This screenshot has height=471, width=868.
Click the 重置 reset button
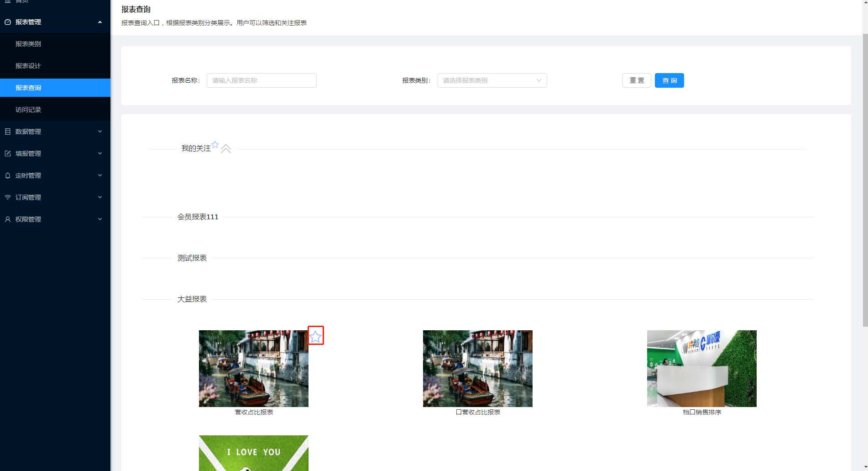[637, 80]
